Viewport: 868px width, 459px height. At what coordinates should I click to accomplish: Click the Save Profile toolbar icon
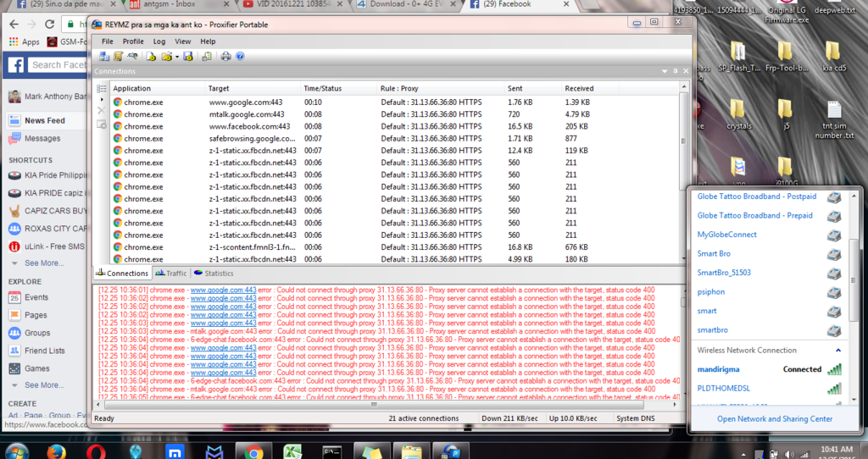tap(187, 57)
